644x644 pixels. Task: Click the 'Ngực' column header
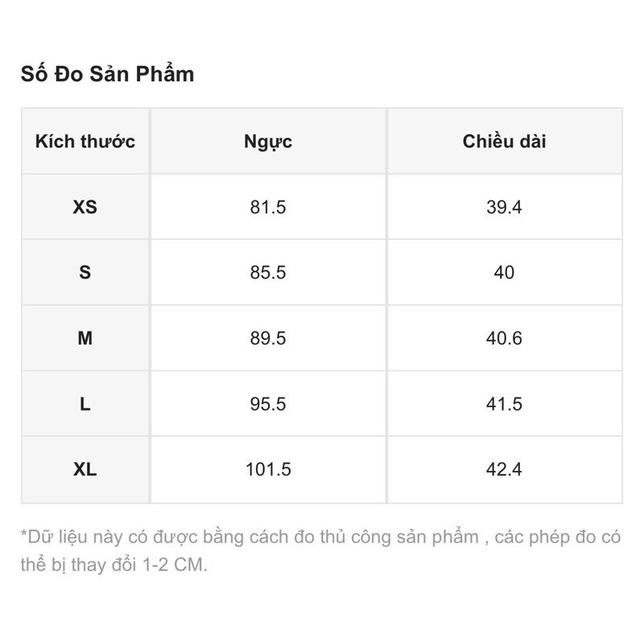point(268,142)
